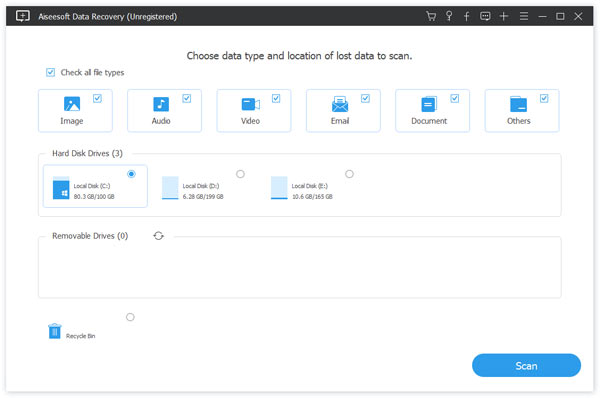Screen dimensions: 600x398
Task: Click the Hard Disk Drives (3) heading
Action: (87, 153)
